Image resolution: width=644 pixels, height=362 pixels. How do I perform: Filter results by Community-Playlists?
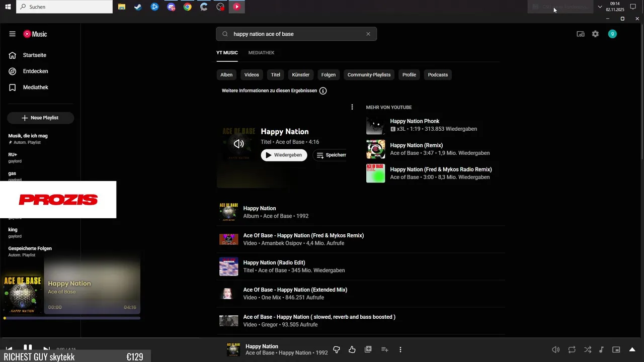[369, 75]
